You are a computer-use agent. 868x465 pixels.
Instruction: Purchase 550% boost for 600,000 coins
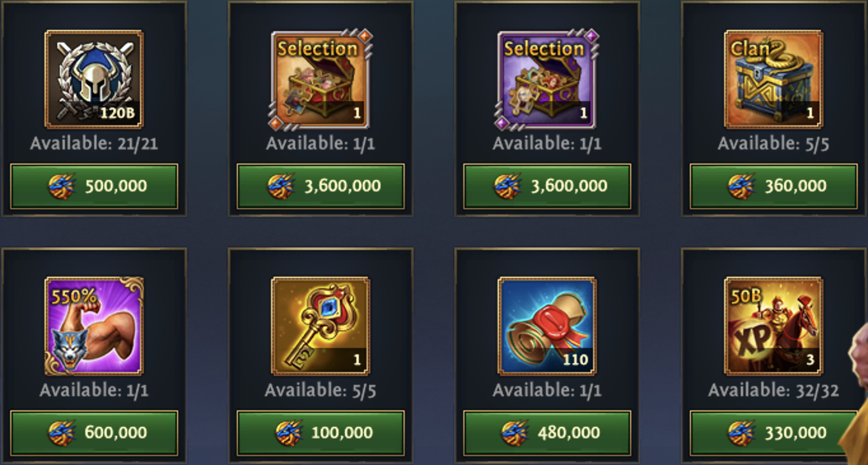94,433
